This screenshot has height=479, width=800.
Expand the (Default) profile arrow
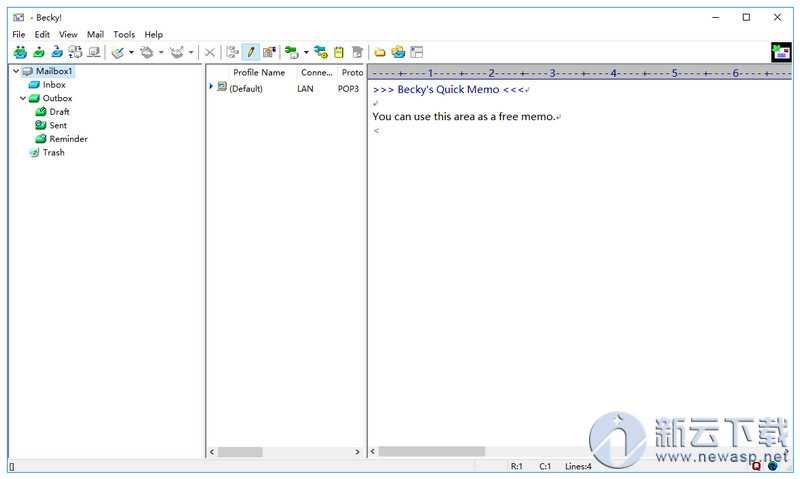(211, 87)
